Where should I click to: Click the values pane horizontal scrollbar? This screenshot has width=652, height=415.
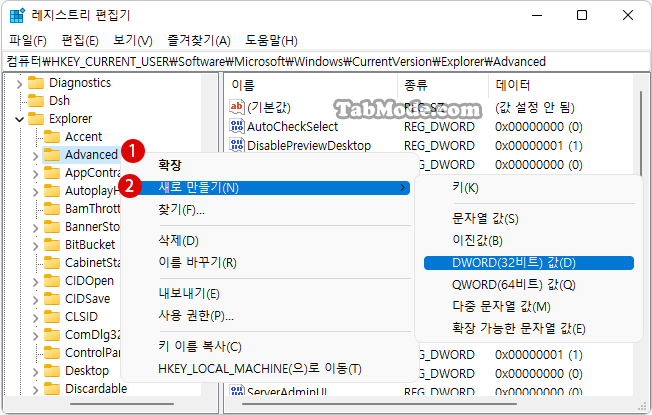380,403
